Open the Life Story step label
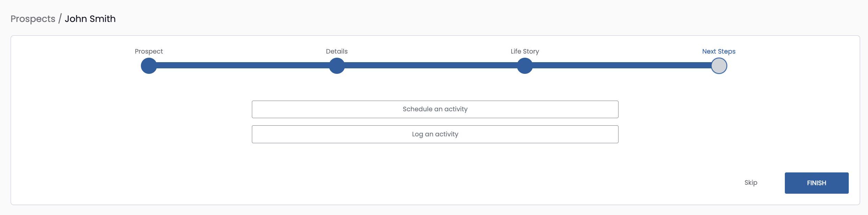Image resolution: width=868 pixels, height=215 pixels. tap(525, 52)
